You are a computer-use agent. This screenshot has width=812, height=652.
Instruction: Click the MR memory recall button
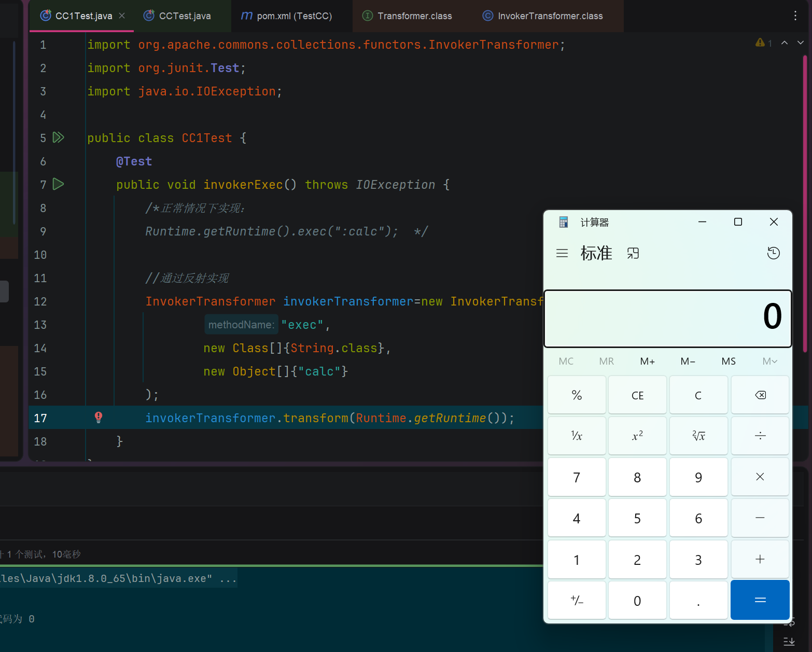pyautogui.click(x=607, y=361)
